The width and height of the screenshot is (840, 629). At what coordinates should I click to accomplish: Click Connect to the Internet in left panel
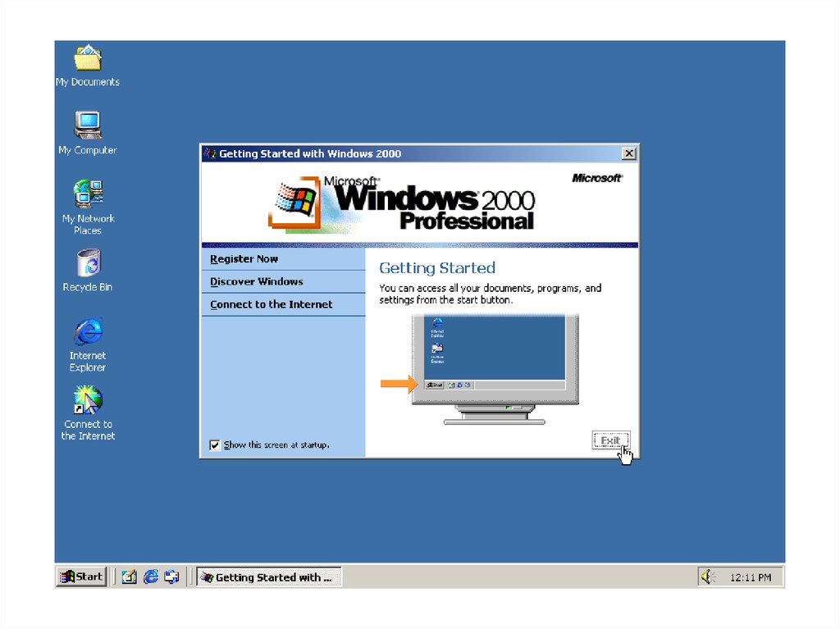(x=271, y=304)
